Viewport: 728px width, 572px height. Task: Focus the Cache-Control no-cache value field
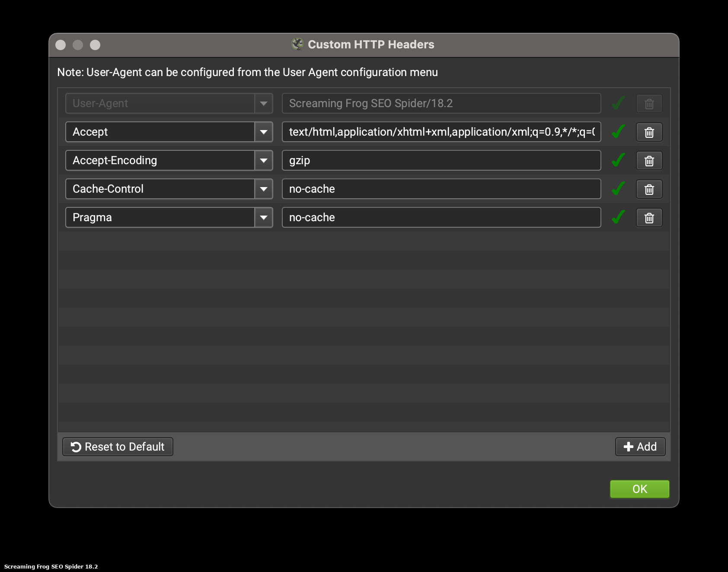click(x=441, y=189)
